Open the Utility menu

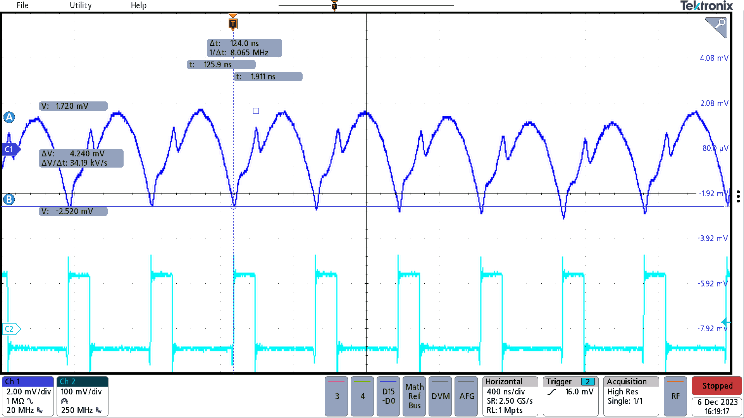[80, 6]
